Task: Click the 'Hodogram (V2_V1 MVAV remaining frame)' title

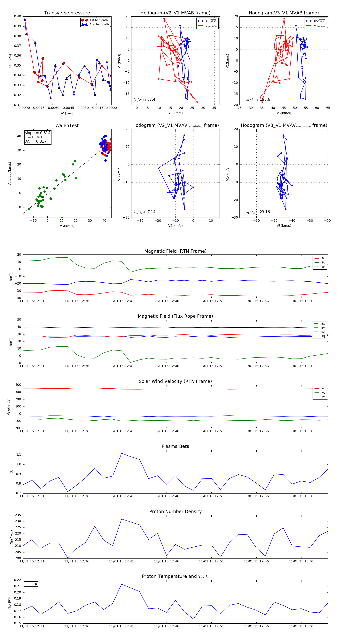Action: coord(175,125)
